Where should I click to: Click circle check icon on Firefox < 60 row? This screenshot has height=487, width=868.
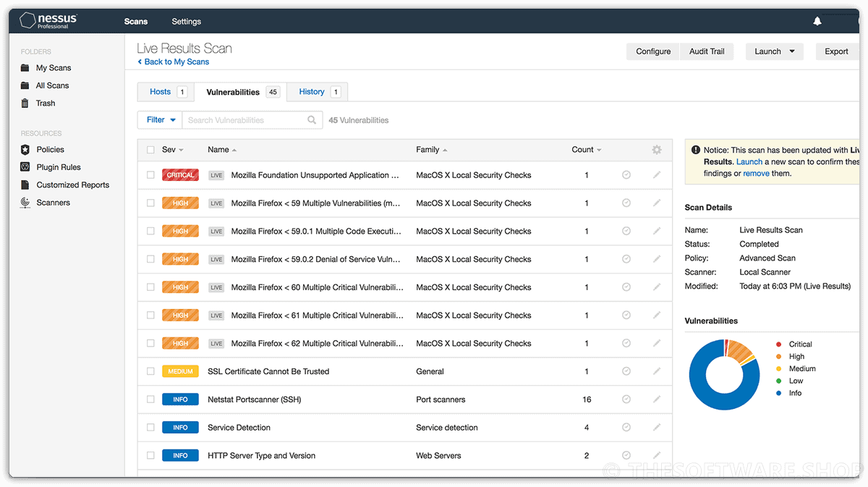(626, 287)
